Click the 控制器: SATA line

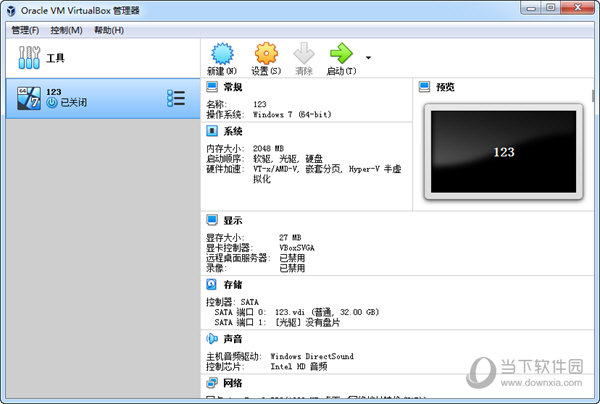[x=232, y=302]
